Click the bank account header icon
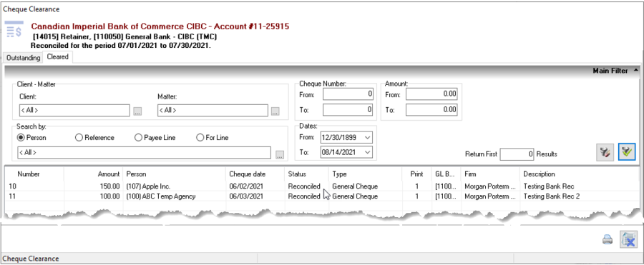The image size is (644, 265). (x=14, y=30)
